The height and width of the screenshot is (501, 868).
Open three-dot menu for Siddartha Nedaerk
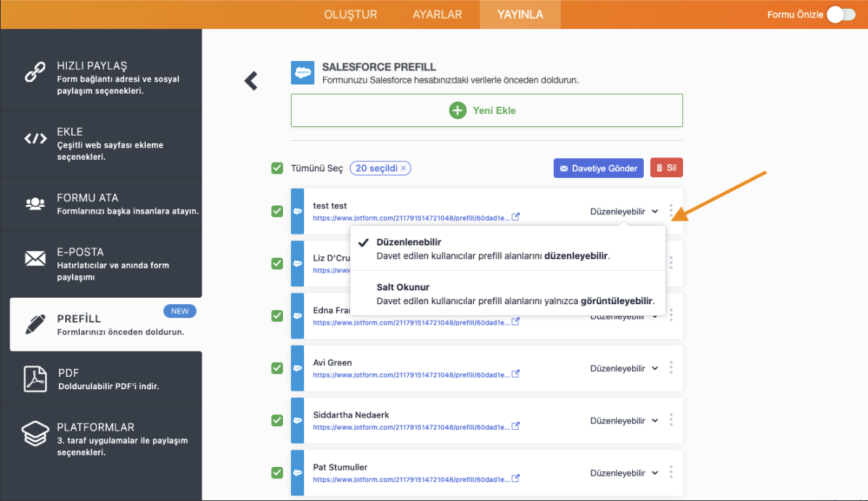pos(671,420)
